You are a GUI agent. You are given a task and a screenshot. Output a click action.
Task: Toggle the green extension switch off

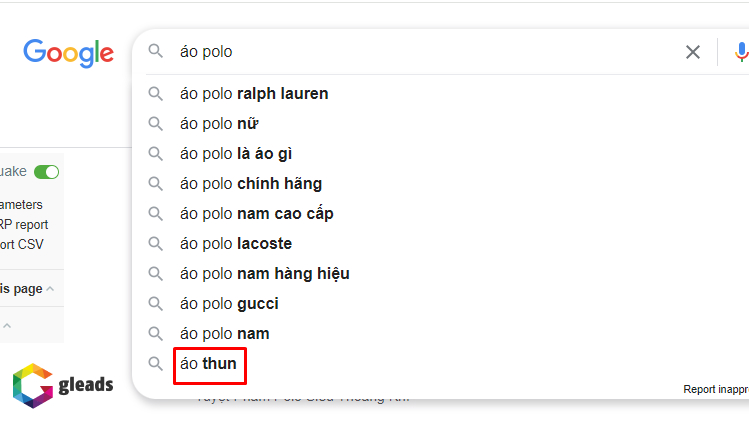(x=46, y=172)
